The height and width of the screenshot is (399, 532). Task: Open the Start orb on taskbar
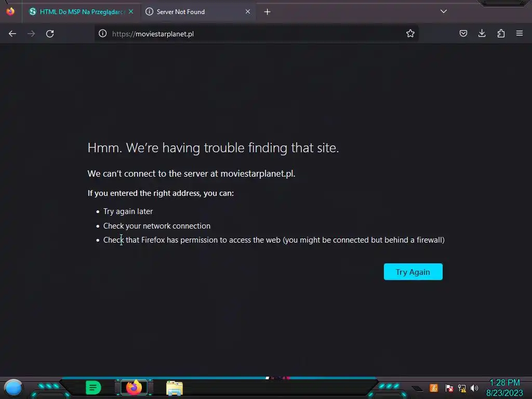point(14,388)
